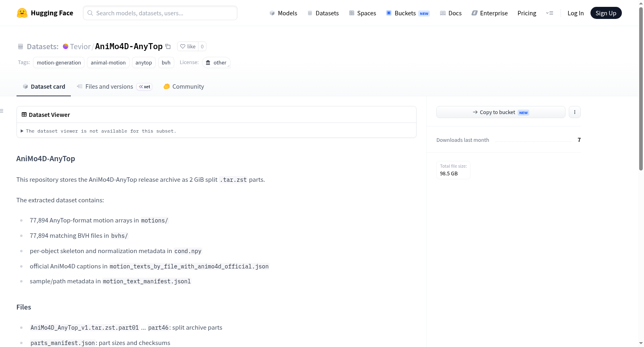Viewport: 644px width, 347px height.
Task: Select the bvh tag
Action: pos(166,62)
